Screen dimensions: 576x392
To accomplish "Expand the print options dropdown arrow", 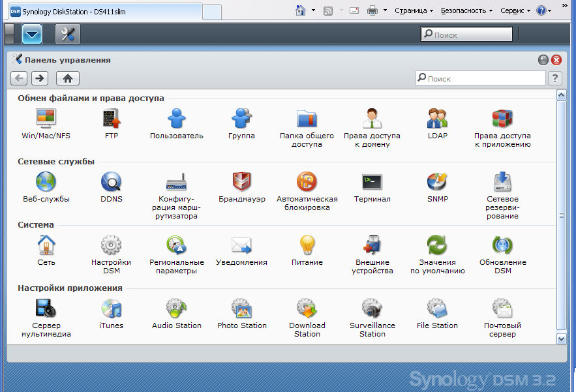I will pyautogui.click(x=385, y=10).
